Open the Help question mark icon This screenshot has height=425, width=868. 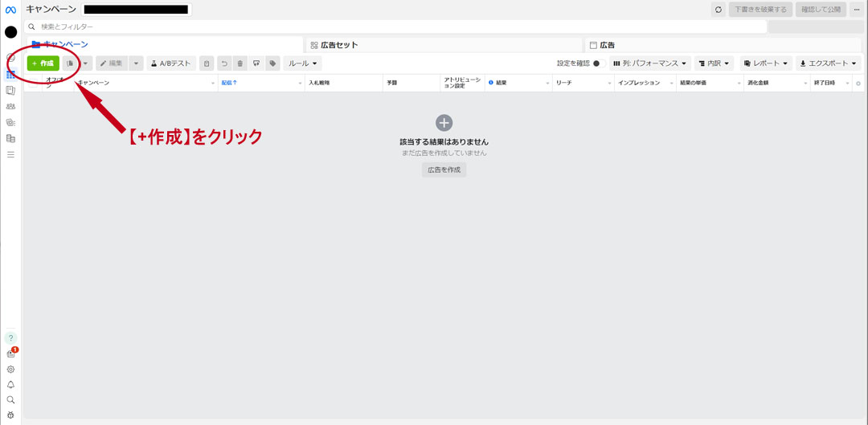pos(10,337)
